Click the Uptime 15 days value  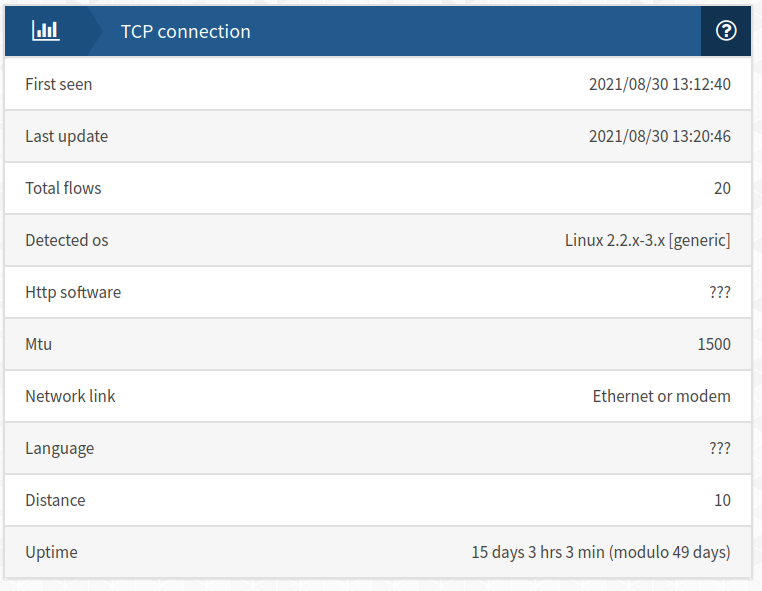(601, 552)
